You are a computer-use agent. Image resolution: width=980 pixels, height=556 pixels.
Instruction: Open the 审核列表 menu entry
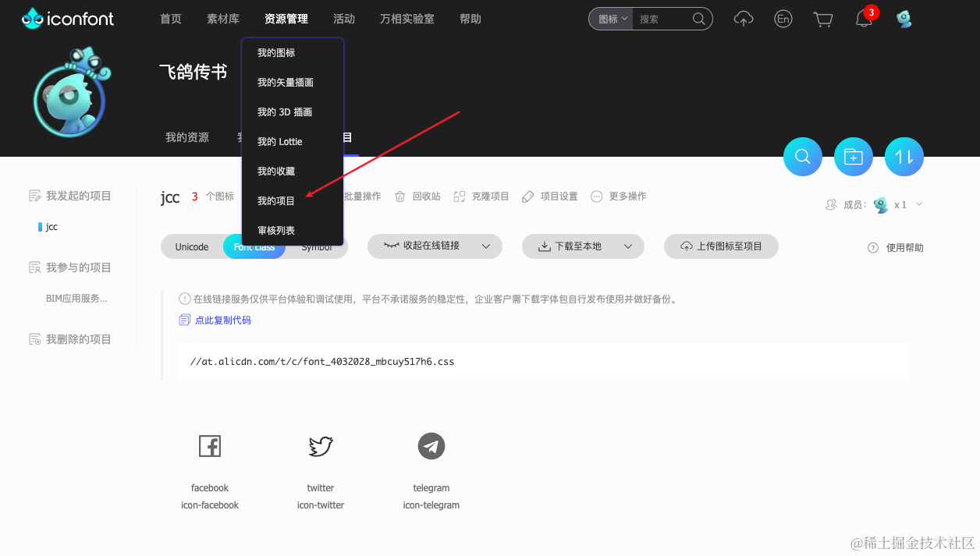[x=277, y=230]
